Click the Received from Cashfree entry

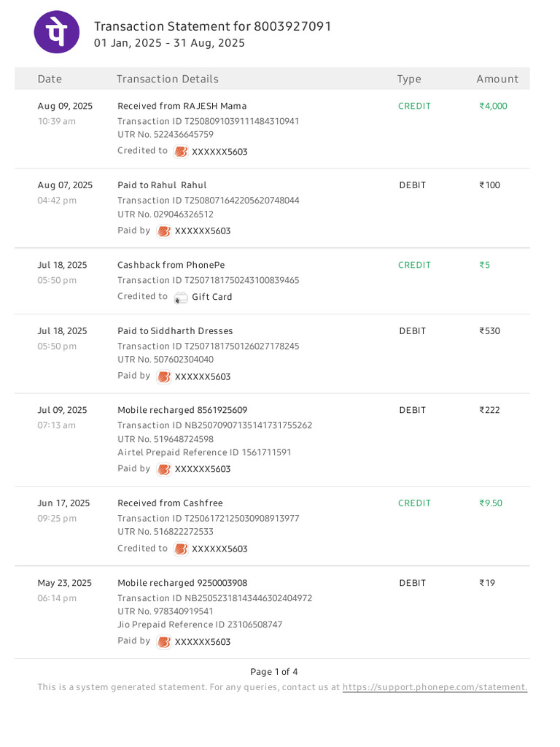click(x=170, y=503)
